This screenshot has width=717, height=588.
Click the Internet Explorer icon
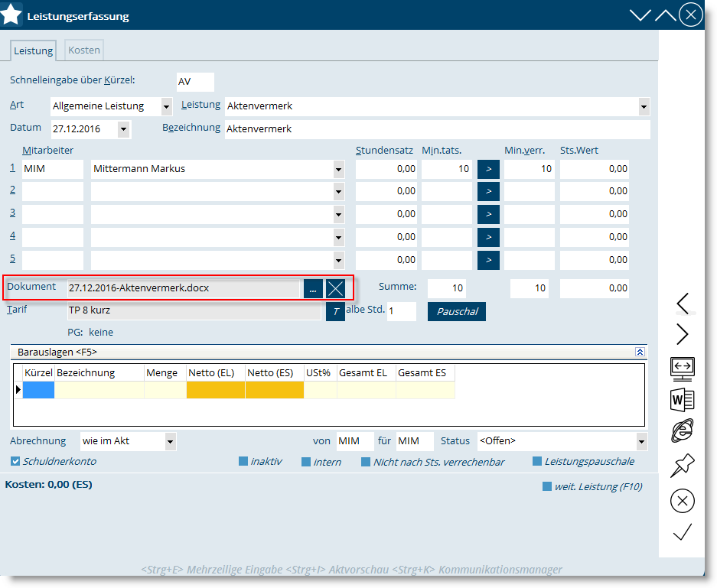tap(683, 430)
